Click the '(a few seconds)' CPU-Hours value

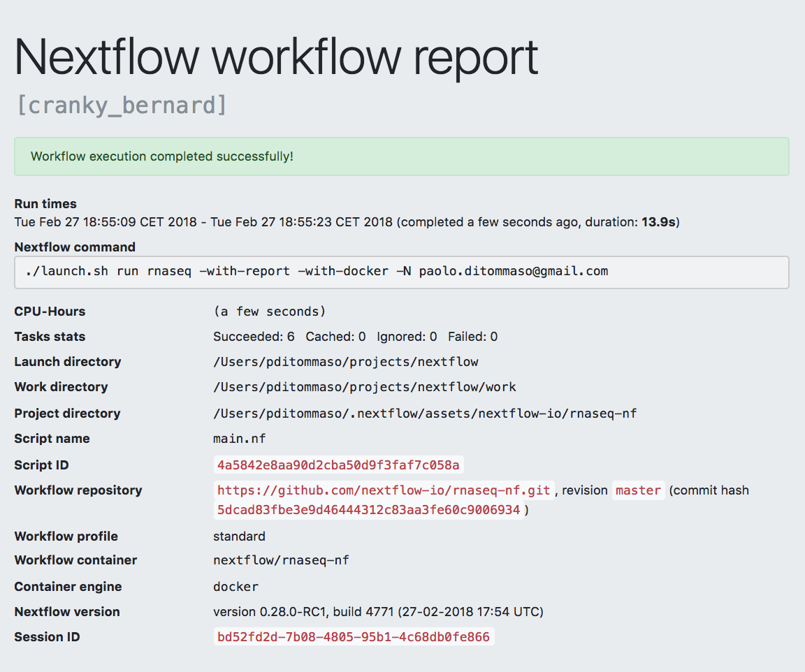click(x=270, y=312)
